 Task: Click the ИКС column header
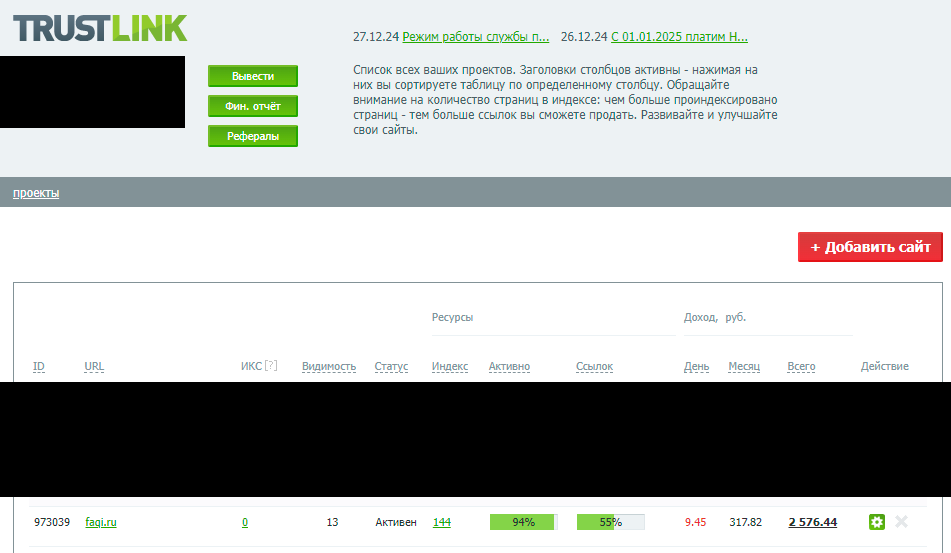[x=251, y=366]
